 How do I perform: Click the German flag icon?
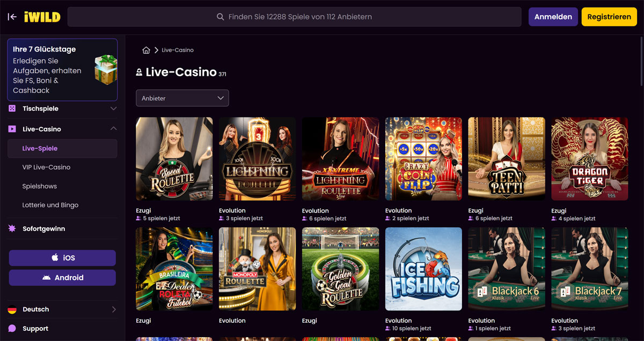[12, 309]
